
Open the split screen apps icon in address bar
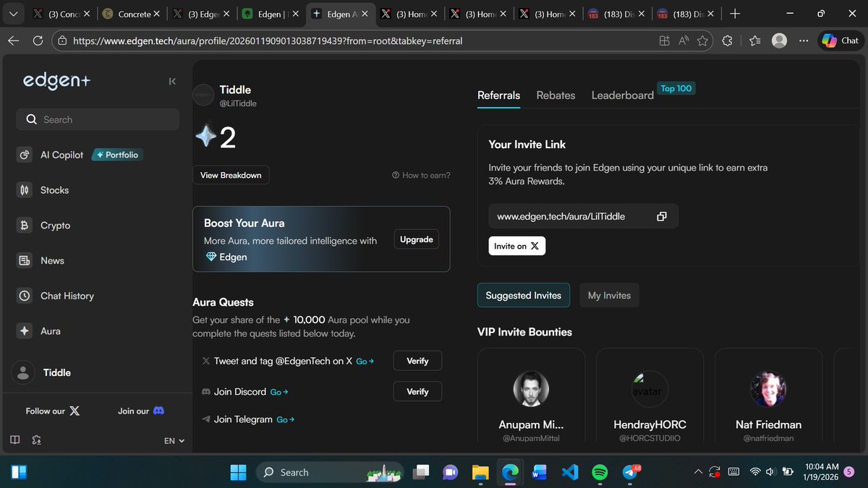[665, 41]
